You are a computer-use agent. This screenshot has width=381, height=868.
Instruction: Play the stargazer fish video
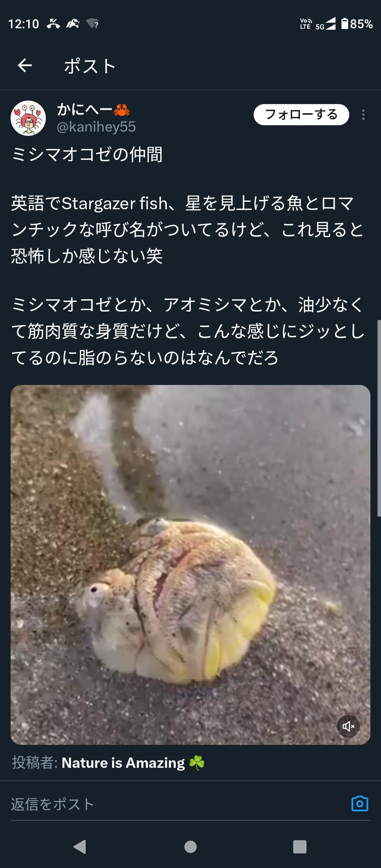pos(190,565)
